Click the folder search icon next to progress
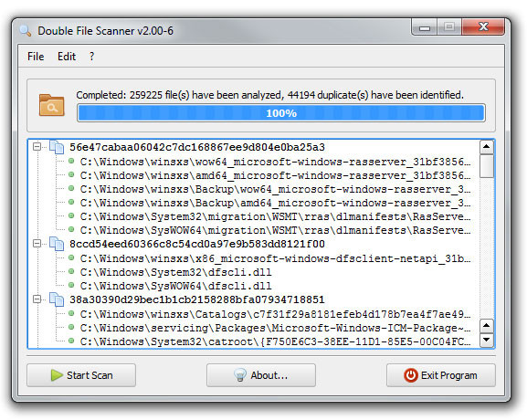 pyautogui.click(x=51, y=105)
